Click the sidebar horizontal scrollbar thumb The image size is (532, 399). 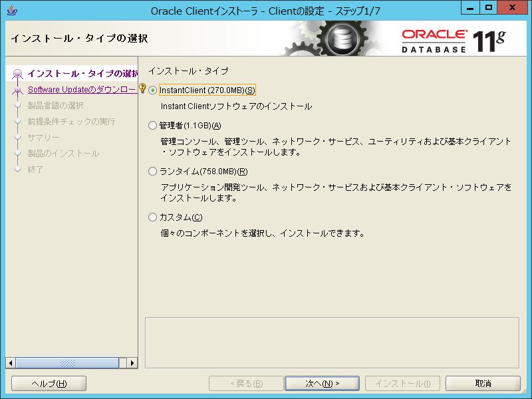[67, 362]
